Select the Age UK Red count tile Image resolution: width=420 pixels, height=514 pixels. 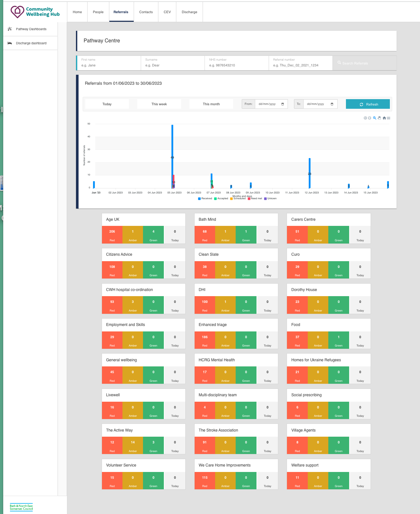pos(112,235)
